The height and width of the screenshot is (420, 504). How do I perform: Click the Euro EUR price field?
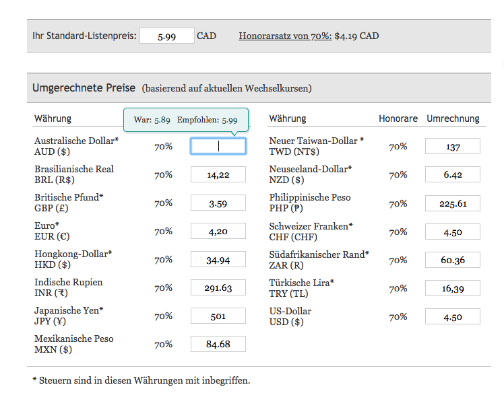click(x=218, y=232)
